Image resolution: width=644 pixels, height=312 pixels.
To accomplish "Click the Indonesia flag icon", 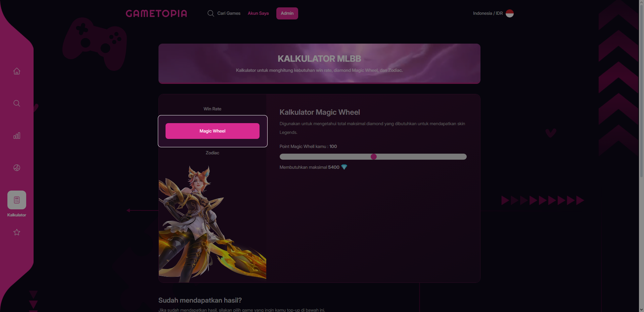I will tap(510, 13).
